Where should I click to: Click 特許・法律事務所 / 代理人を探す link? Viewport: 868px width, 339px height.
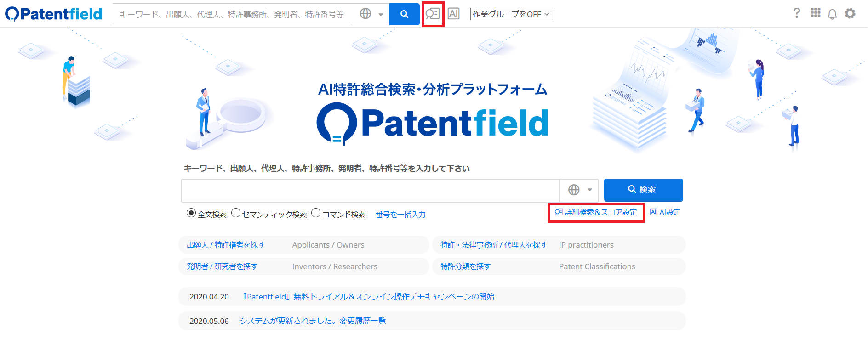tap(494, 245)
